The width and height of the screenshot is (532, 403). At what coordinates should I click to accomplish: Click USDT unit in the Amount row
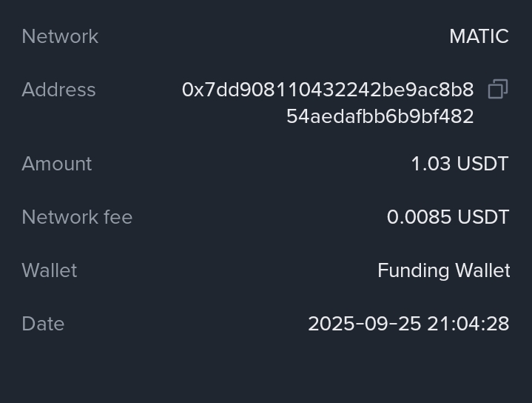point(483,164)
